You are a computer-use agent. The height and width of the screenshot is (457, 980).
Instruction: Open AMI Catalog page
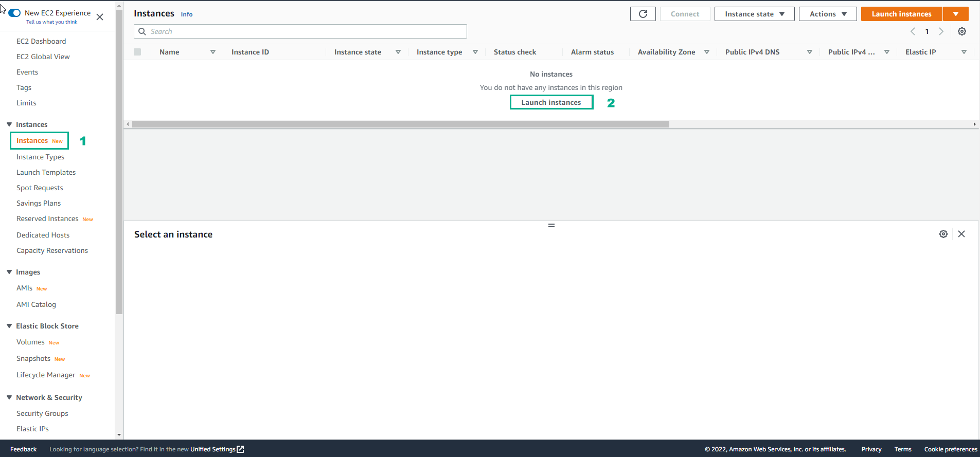(x=36, y=304)
